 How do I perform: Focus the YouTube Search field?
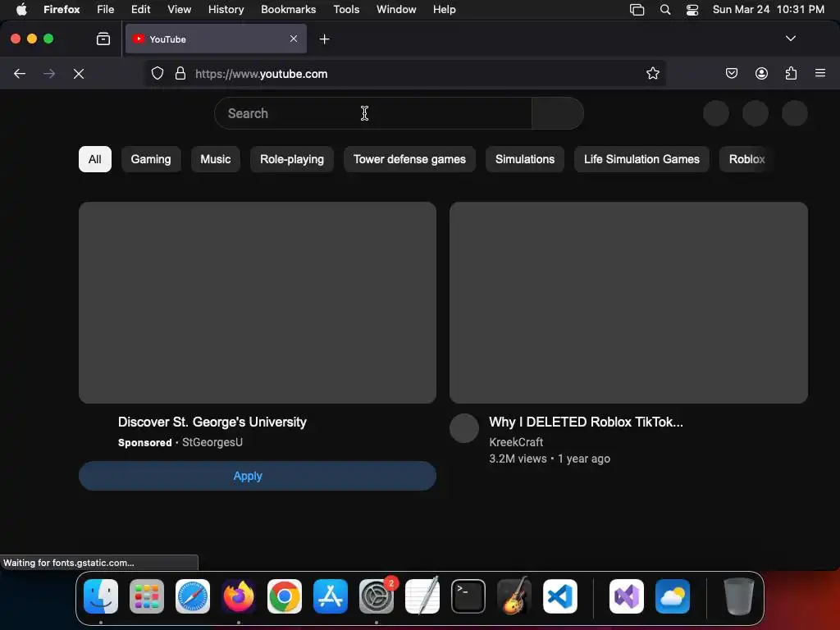[x=373, y=113]
